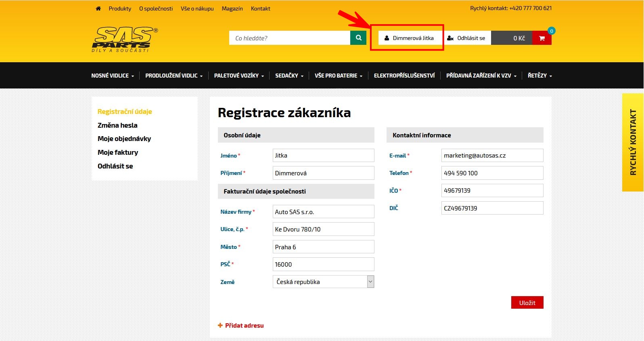Expand the Paletové vozíky category dropdown
The image size is (644, 341).
[239, 76]
